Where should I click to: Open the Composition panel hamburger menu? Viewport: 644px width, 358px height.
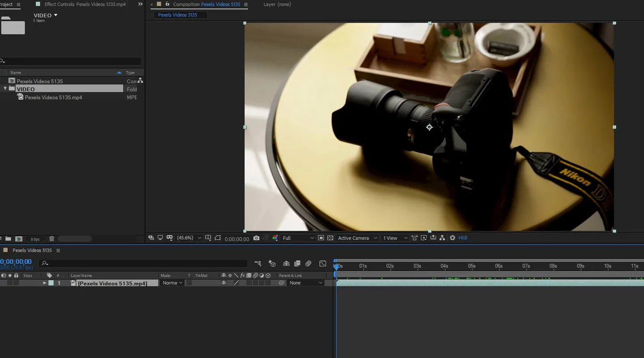(246, 4)
